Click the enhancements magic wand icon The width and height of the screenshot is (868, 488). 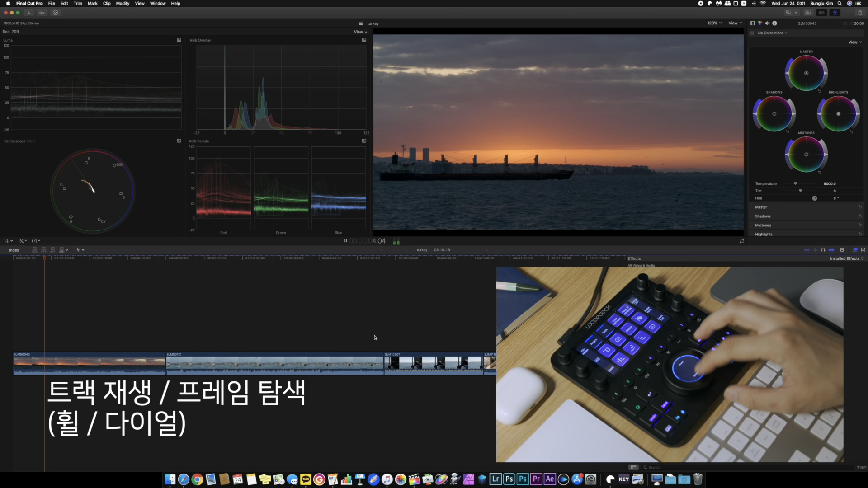pyautogui.click(x=21, y=241)
